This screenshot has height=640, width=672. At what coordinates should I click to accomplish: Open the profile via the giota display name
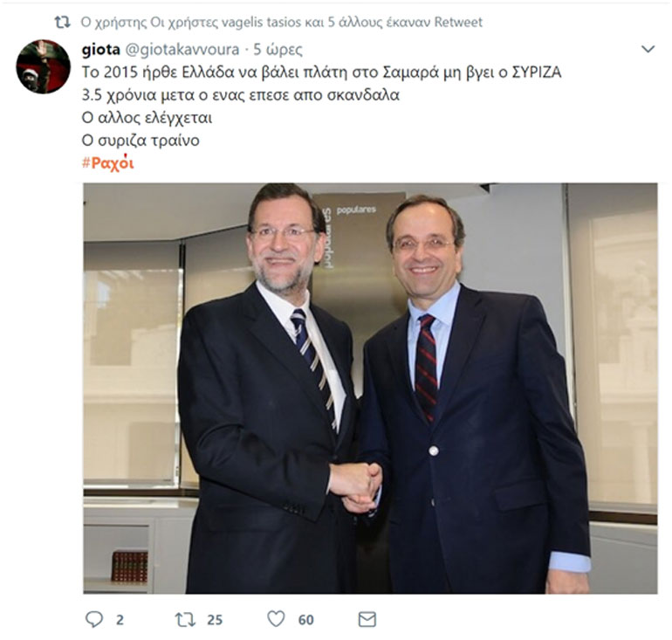(100, 50)
